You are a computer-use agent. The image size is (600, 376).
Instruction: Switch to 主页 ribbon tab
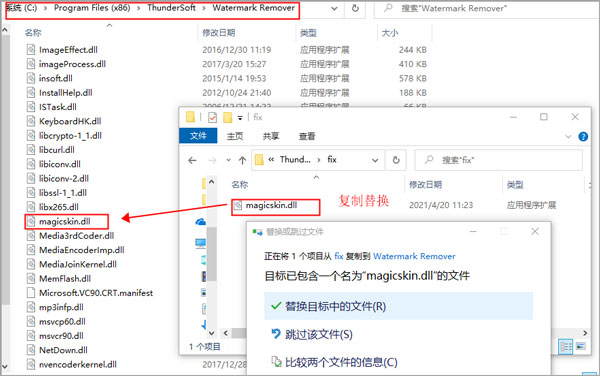click(x=235, y=136)
